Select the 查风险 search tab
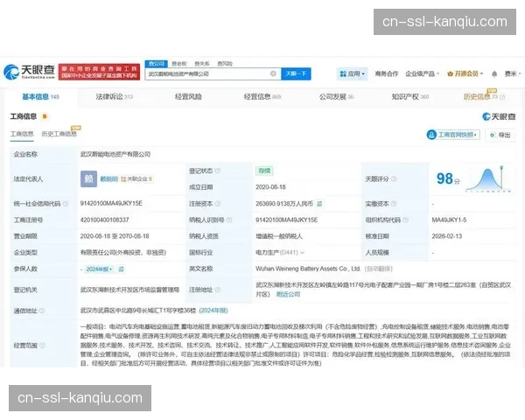 coord(225,63)
